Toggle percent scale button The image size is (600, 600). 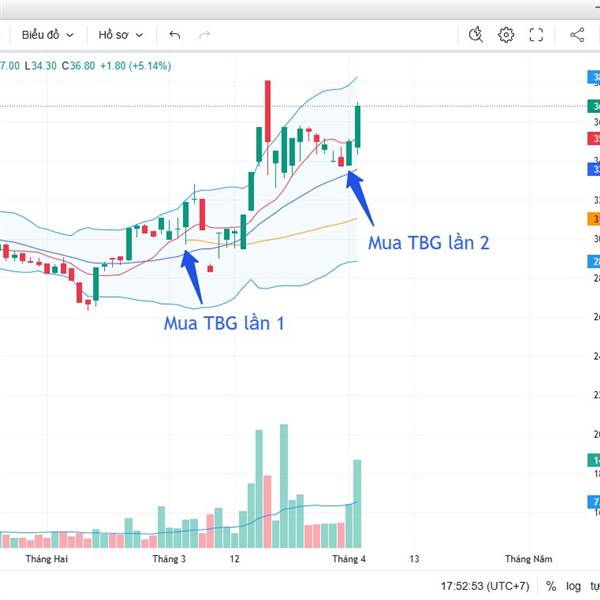(x=551, y=586)
